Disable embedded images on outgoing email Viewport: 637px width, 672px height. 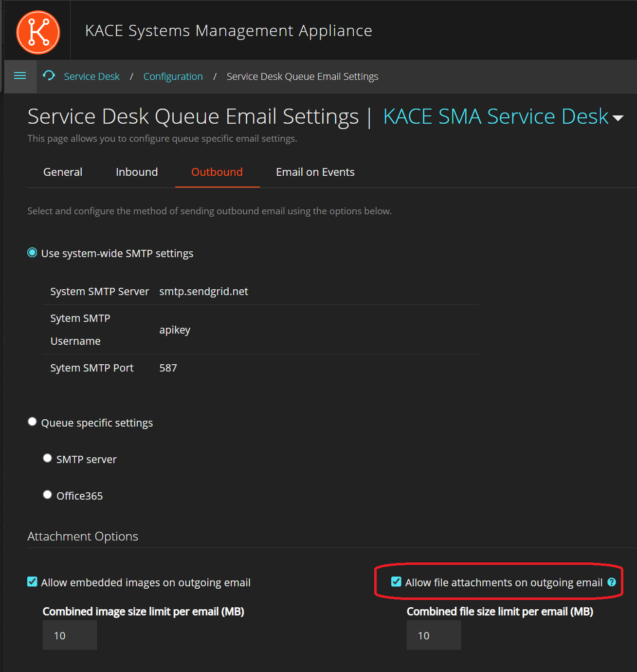[x=32, y=582]
